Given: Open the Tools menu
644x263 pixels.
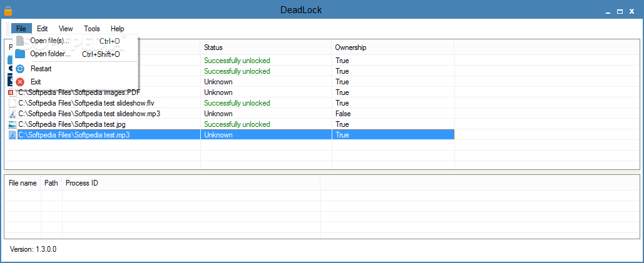Looking at the screenshot, I should 92,29.
